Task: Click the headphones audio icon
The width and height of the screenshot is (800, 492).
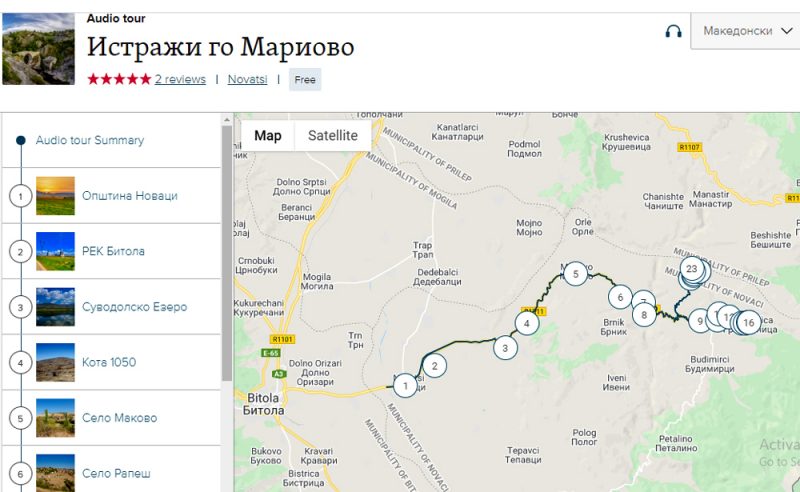Action: pyautogui.click(x=673, y=31)
